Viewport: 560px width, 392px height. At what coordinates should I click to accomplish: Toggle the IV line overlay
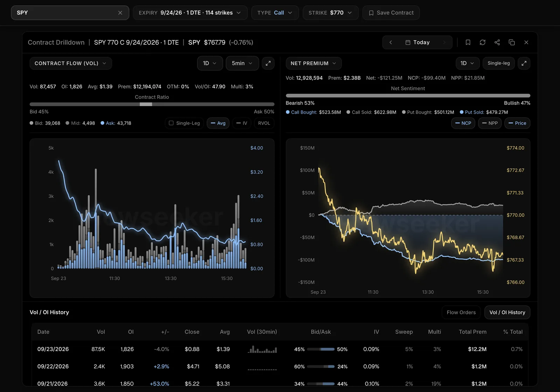(x=241, y=123)
